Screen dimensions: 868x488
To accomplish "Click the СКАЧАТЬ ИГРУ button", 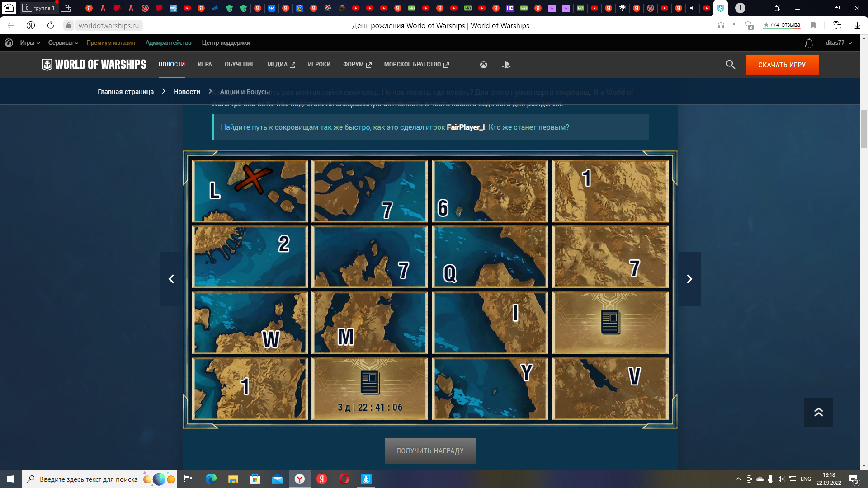I will pyautogui.click(x=782, y=65).
